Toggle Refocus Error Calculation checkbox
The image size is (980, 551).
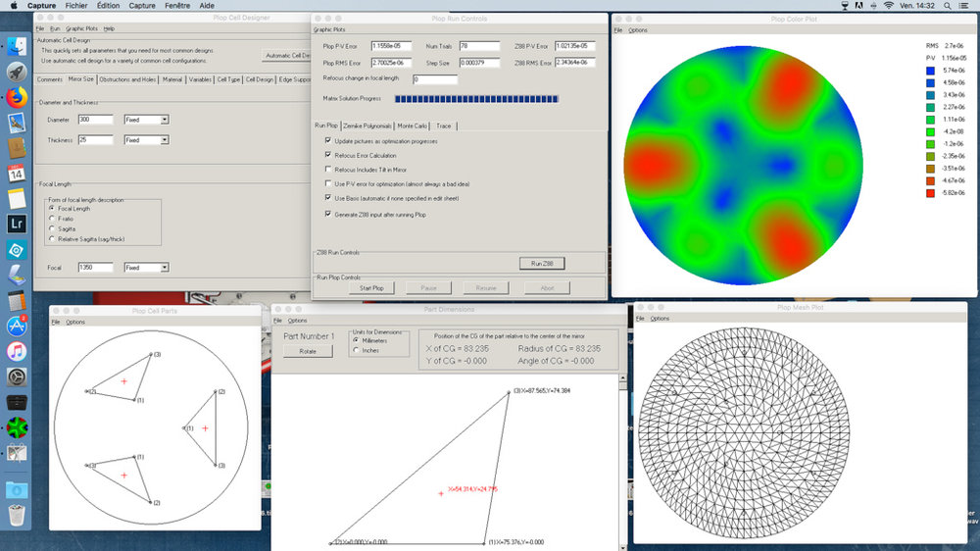tap(328, 155)
